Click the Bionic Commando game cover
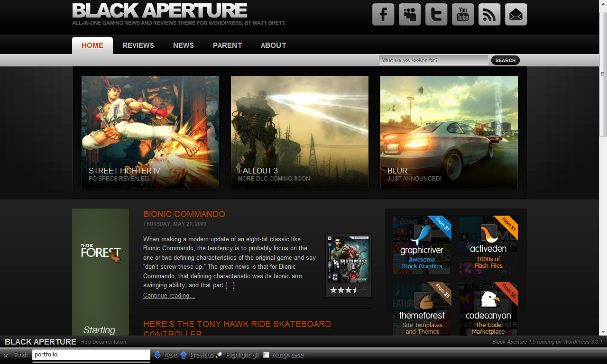Viewport: 607px width, 364px height. pyautogui.click(x=348, y=260)
